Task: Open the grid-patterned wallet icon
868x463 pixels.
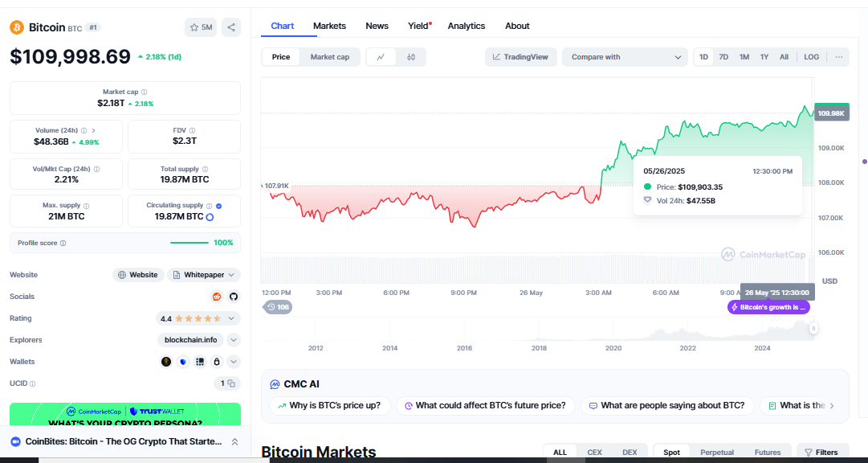Action: pos(200,362)
